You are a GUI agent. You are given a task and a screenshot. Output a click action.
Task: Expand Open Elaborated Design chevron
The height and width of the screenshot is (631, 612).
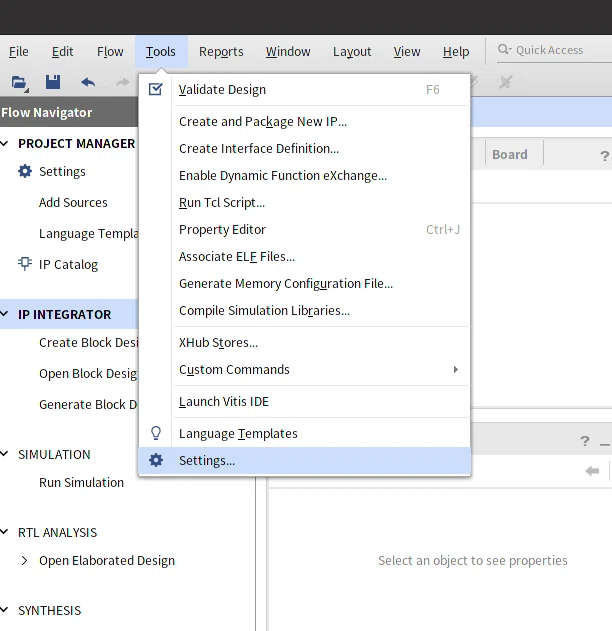(24, 561)
